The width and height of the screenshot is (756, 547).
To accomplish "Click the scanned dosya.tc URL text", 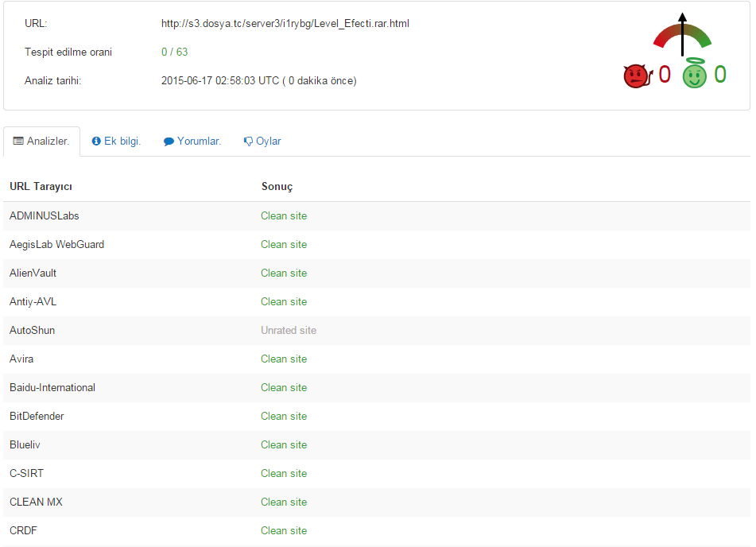I will pos(285,23).
